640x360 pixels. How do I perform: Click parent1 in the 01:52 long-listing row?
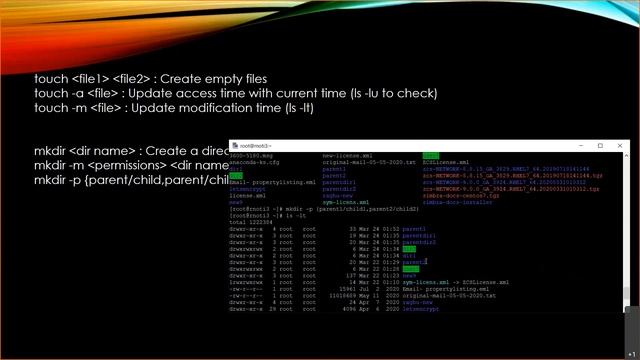tap(414, 229)
